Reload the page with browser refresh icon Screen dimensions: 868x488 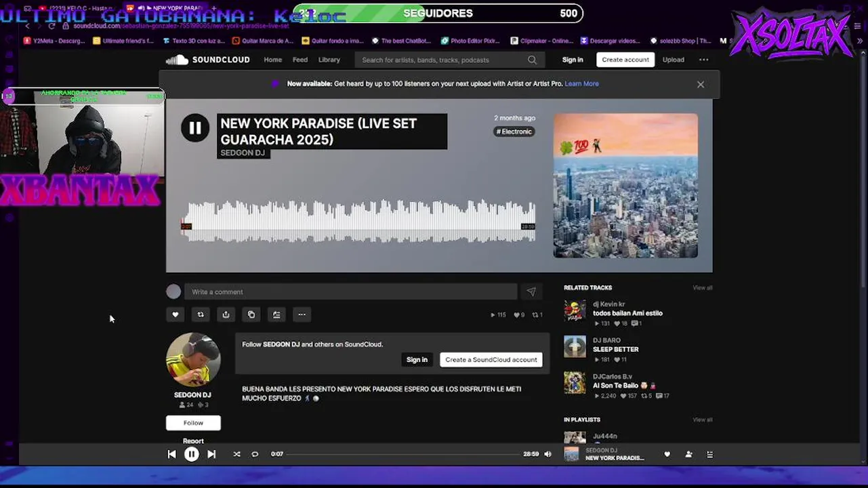tap(51, 26)
